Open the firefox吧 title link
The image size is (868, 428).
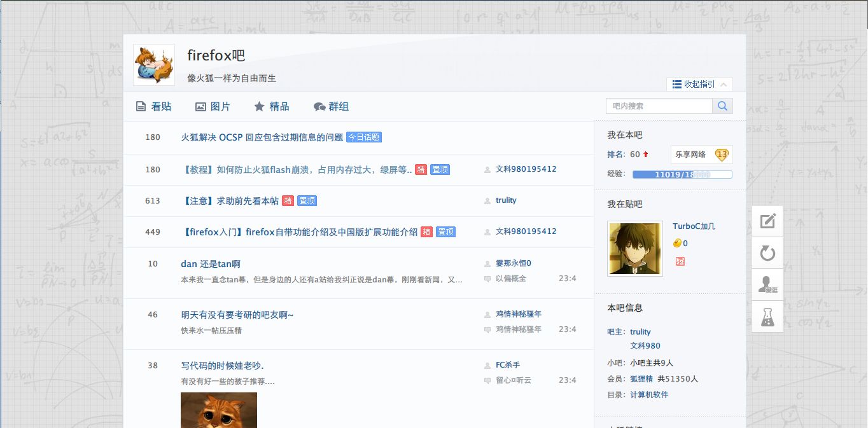pyautogui.click(x=216, y=56)
